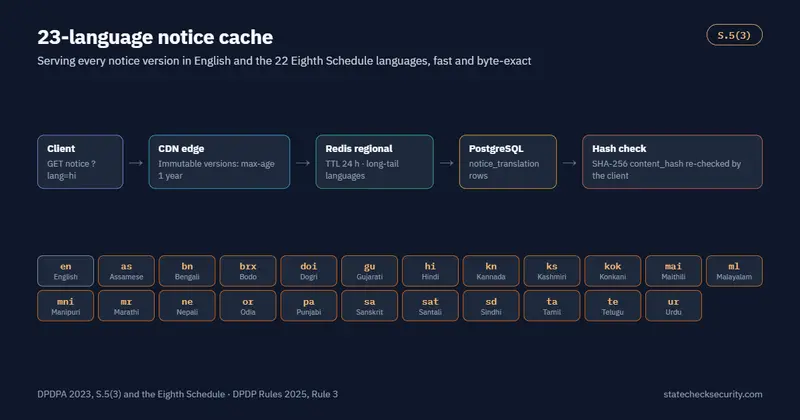Pick the ml Malayalam chip
Image resolution: width=800 pixels, height=420 pixels.
pos(734,271)
